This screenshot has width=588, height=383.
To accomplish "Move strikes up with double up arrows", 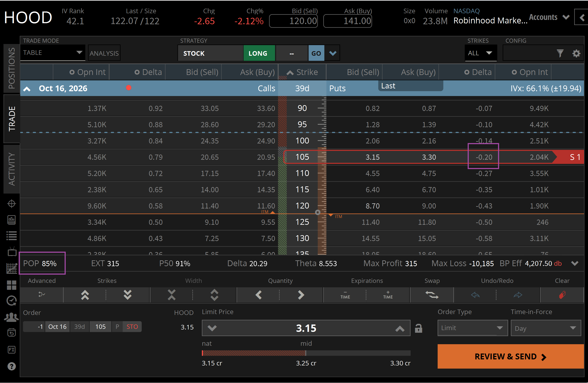I will pyautogui.click(x=85, y=295).
